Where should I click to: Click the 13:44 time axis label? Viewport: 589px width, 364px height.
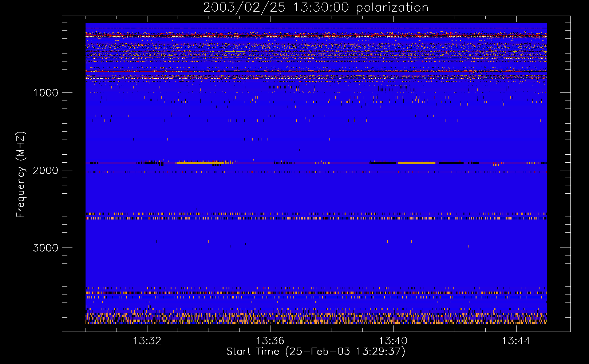[x=516, y=341]
